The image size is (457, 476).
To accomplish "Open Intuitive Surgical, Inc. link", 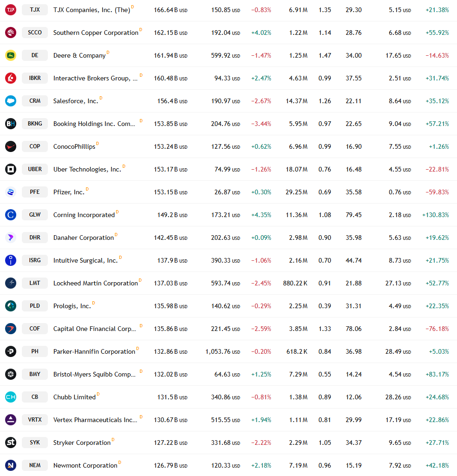I will pos(85,260).
